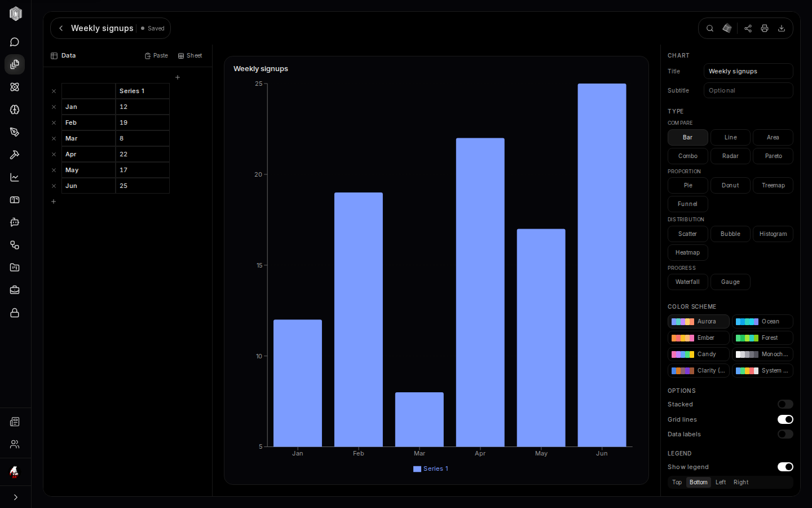Open the hammer tool icon in sidebar
The image size is (812, 508).
[15, 155]
